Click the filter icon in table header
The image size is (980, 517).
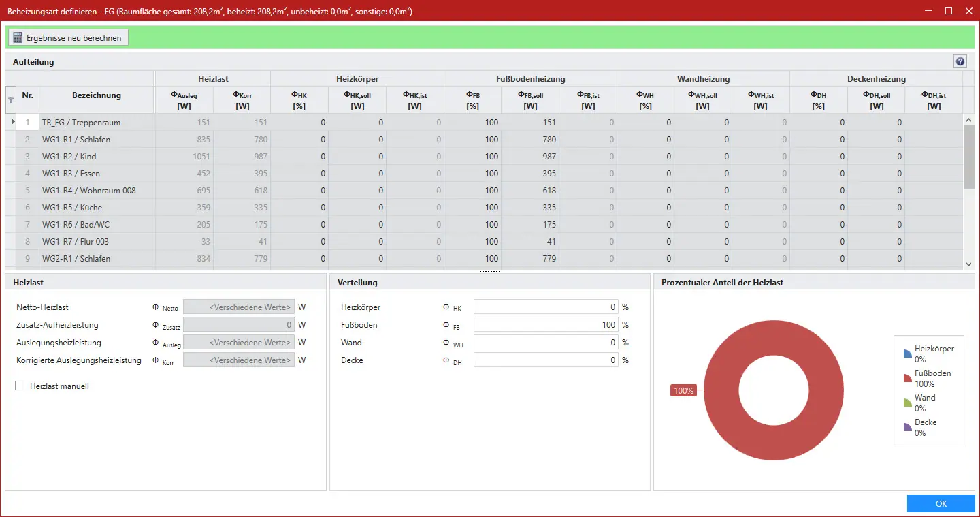click(10, 100)
